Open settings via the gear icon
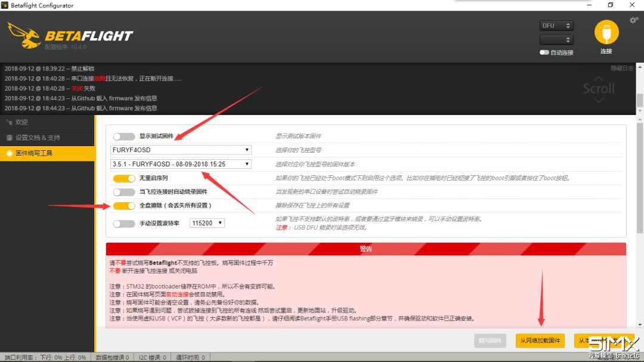The image size is (644, 362). tap(633, 20)
